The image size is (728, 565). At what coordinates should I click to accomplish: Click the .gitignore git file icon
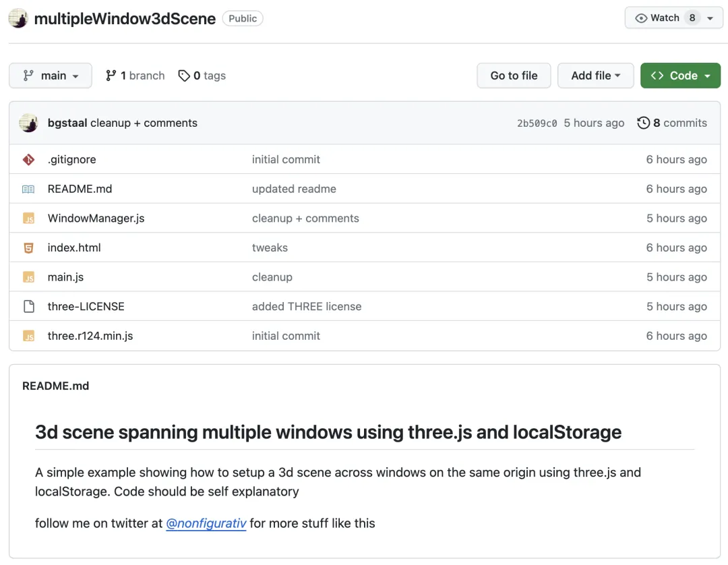(x=28, y=160)
